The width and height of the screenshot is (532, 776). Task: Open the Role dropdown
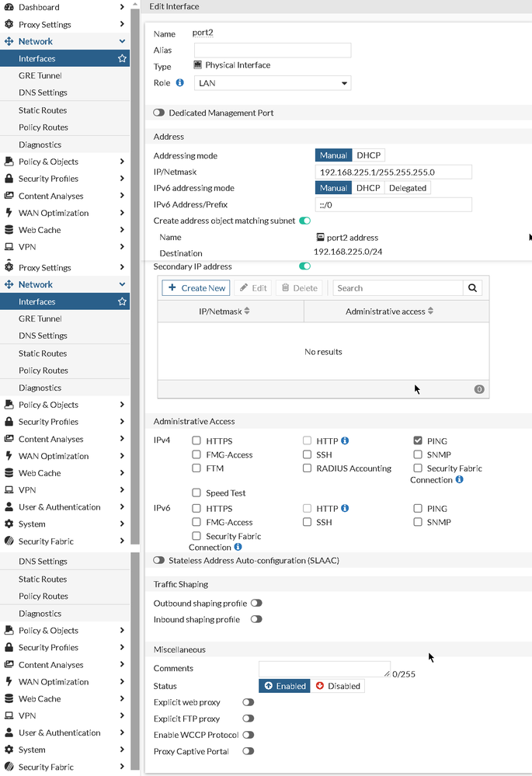(272, 83)
